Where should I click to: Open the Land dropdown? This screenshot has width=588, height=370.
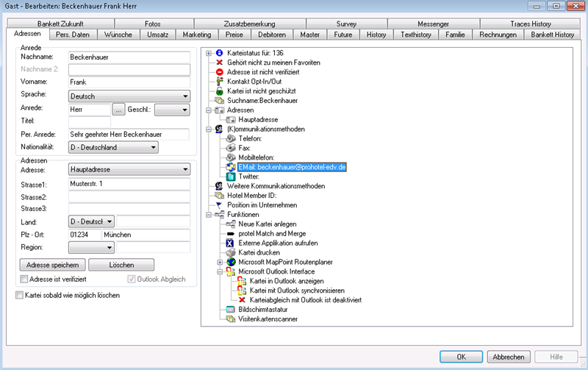91,221
